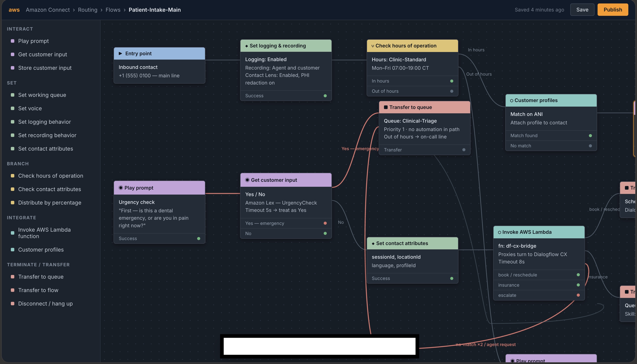Pick Transfer to queue in sidebar
The width and height of the screenshot is (637, 364).
tap(41, 277)
